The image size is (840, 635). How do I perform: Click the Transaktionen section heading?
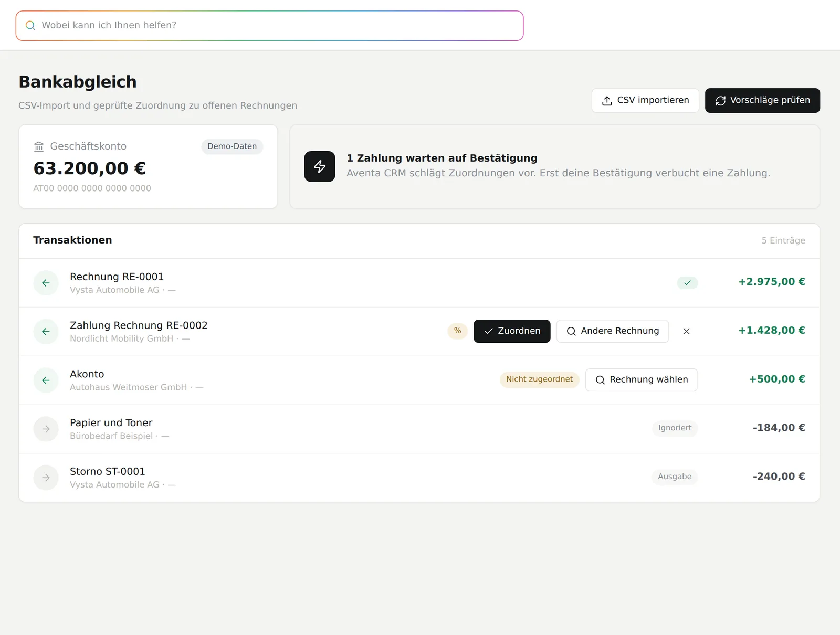[72, 240]
